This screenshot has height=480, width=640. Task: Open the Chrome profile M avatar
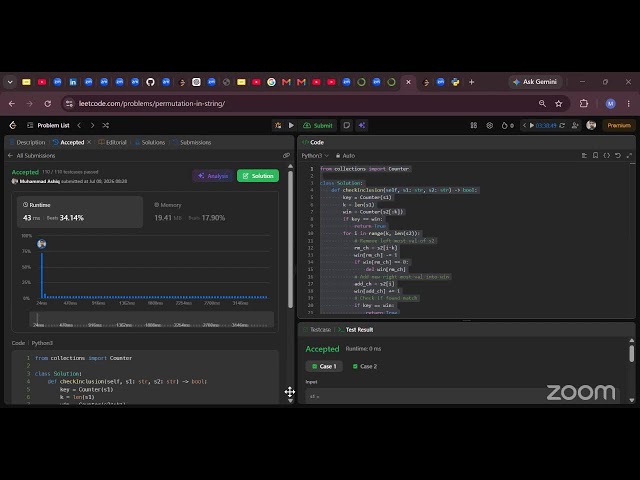610,104
